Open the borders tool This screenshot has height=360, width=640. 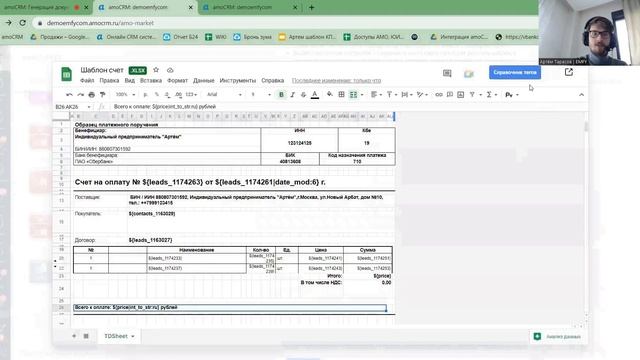point(342,95)
